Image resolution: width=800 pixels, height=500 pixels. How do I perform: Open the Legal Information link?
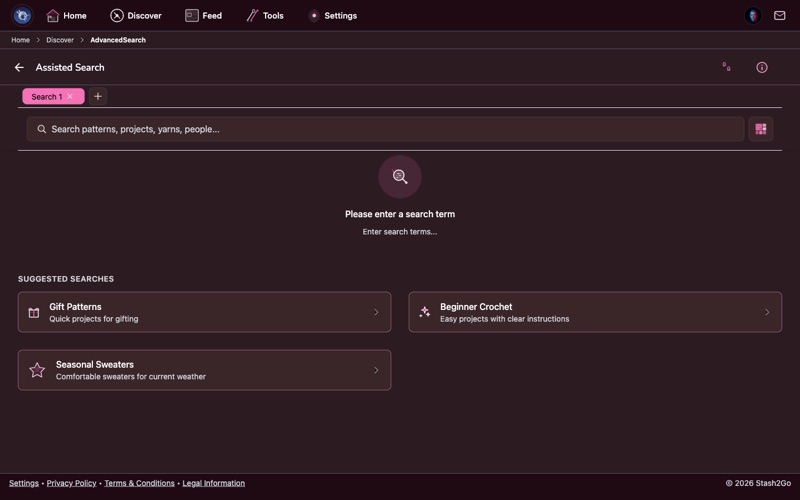[213, 483]
